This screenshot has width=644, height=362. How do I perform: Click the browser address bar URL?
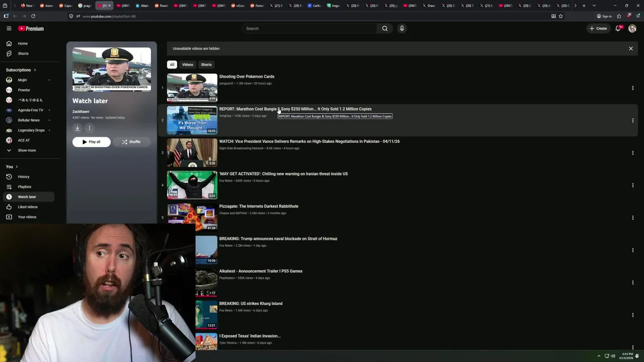109,16
